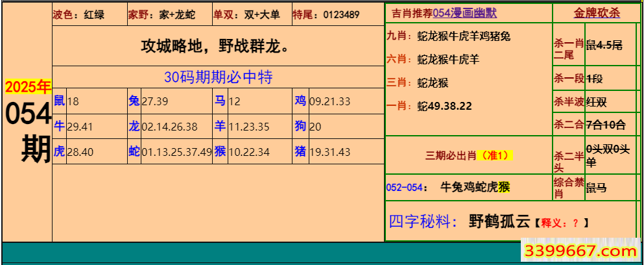Select the 特尾：0123489 cell

click(x=338, y=15)
